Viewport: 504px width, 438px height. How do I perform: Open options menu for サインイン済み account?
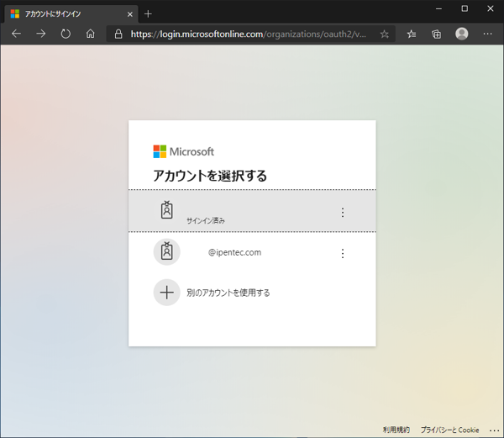coord(343,212)
